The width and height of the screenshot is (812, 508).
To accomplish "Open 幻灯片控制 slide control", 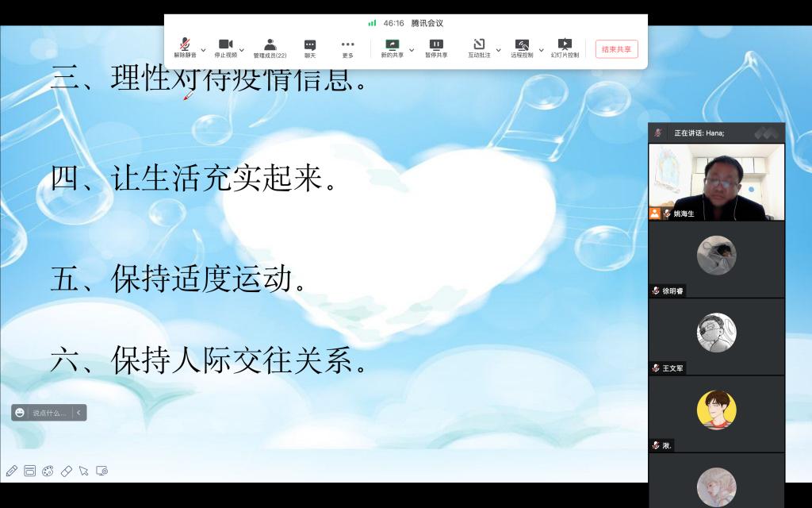I will click(565, 45).
